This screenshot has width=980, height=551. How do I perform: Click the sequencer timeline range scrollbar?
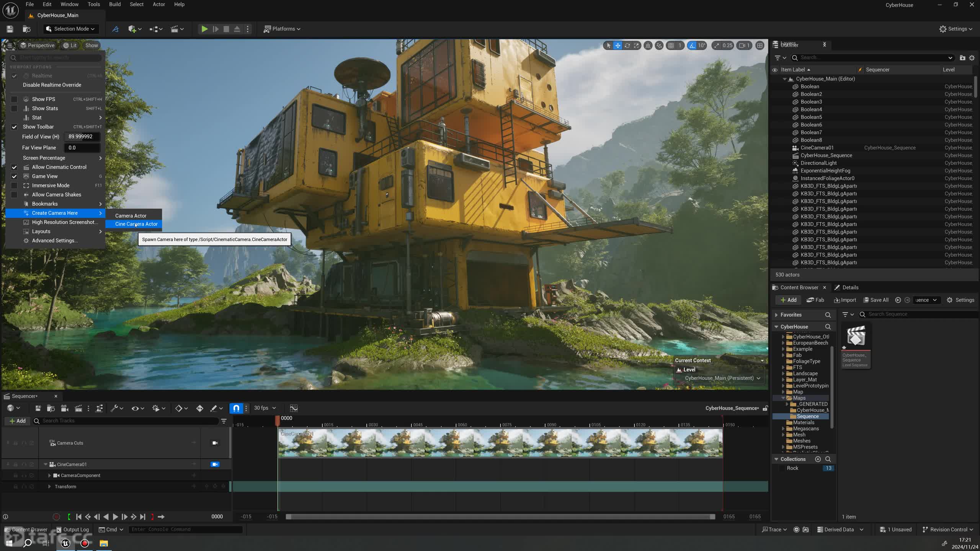pyautogui.click(x=500, y=517)
